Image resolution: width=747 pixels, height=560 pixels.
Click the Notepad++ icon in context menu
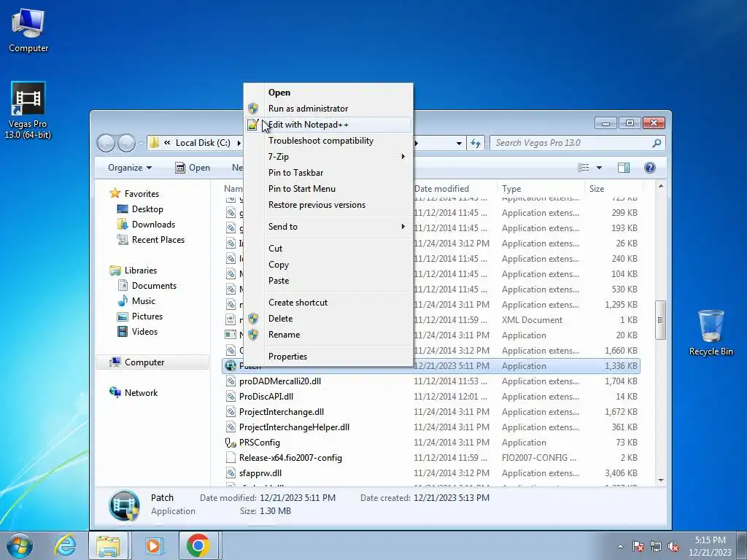click(x=253, y=125)
